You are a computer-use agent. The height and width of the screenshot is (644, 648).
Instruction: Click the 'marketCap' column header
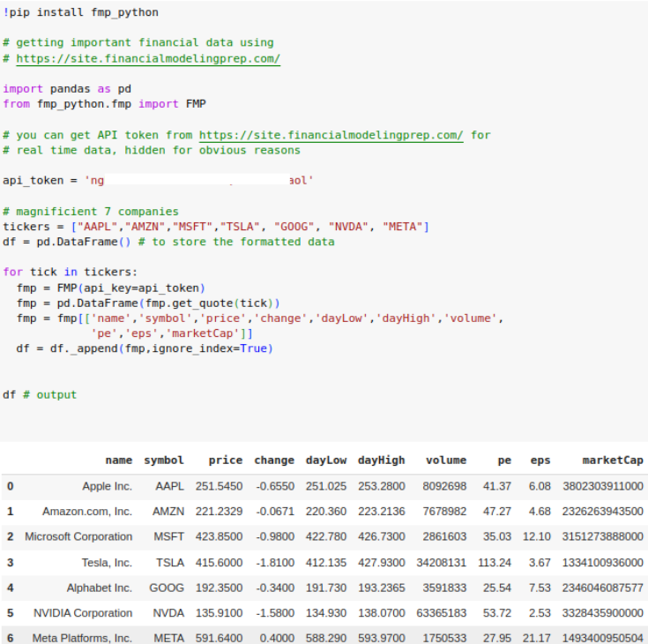point(613,461)
